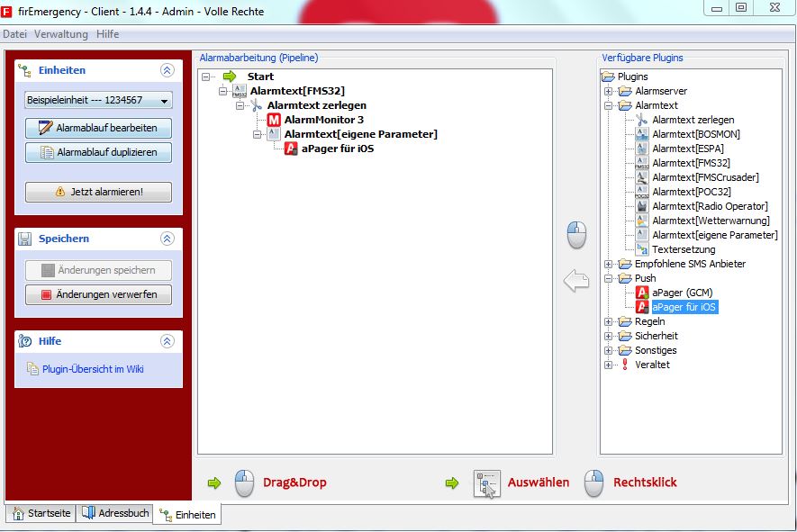
Task: Open the Verwaltung menu
Action: [61, 34]
